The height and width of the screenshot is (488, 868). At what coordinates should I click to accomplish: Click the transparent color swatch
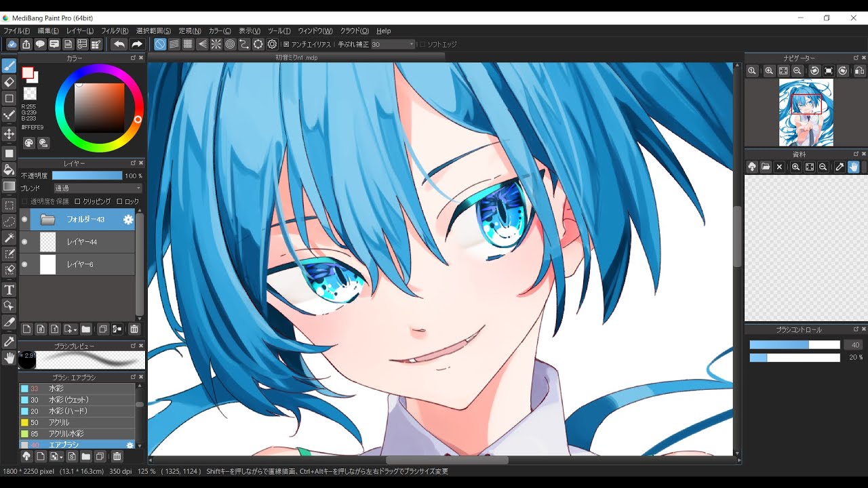[x=30, y=94]
